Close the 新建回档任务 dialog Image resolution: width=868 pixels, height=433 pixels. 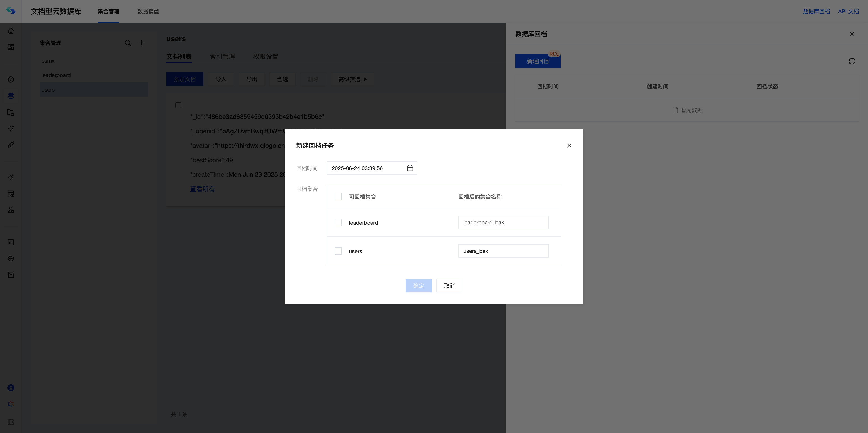click(x=569, y=146)
